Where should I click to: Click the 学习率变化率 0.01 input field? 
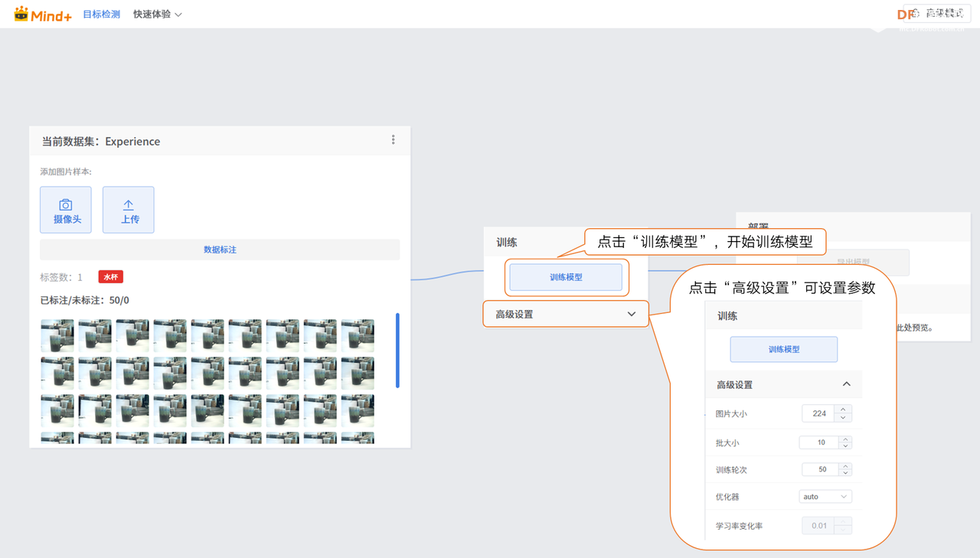click(x=821, y=525)
